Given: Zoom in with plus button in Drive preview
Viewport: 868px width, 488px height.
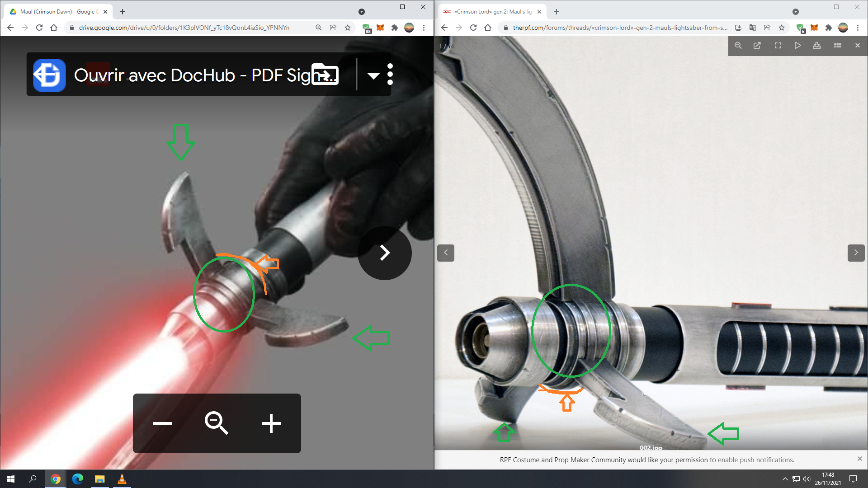Looking at the screenshot, I should click(x=271, y=423).
